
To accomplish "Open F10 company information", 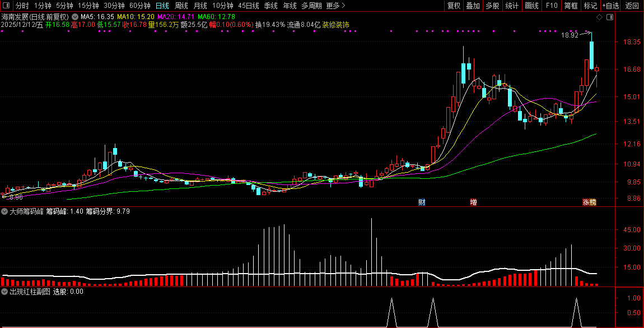I will pyautogui.click(x=552, y=6).
